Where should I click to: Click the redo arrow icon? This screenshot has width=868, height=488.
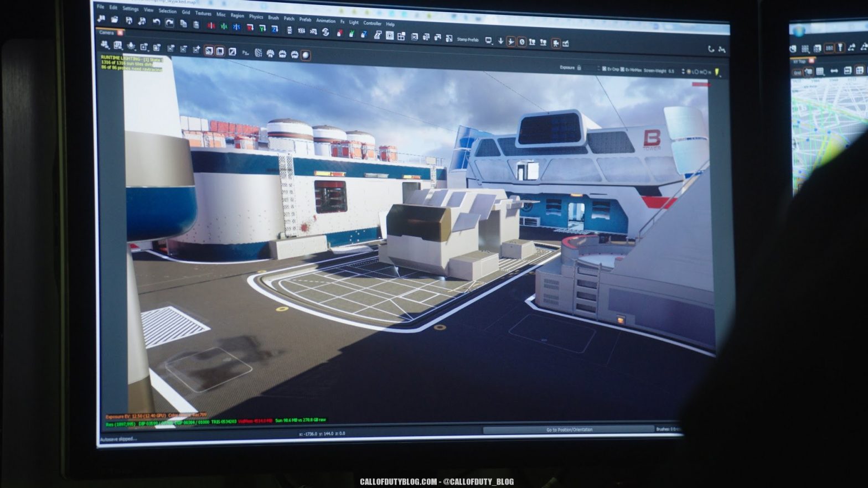click(x=169, y=23)
